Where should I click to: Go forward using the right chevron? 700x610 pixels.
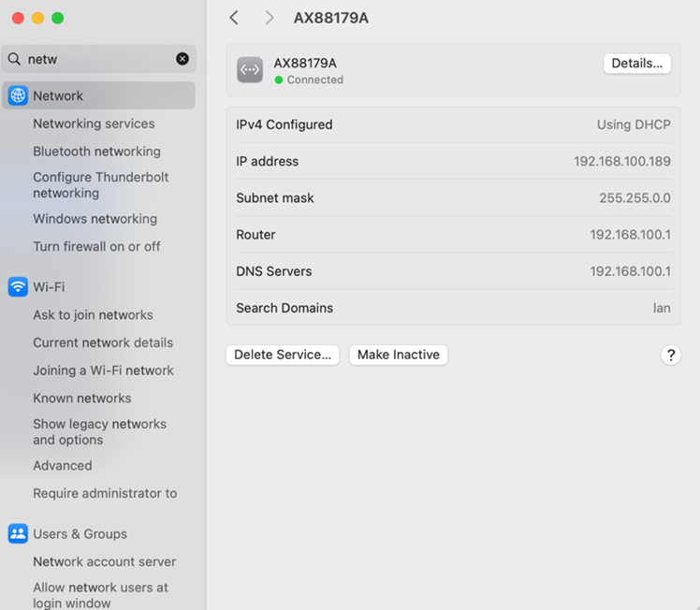[270, 18]
